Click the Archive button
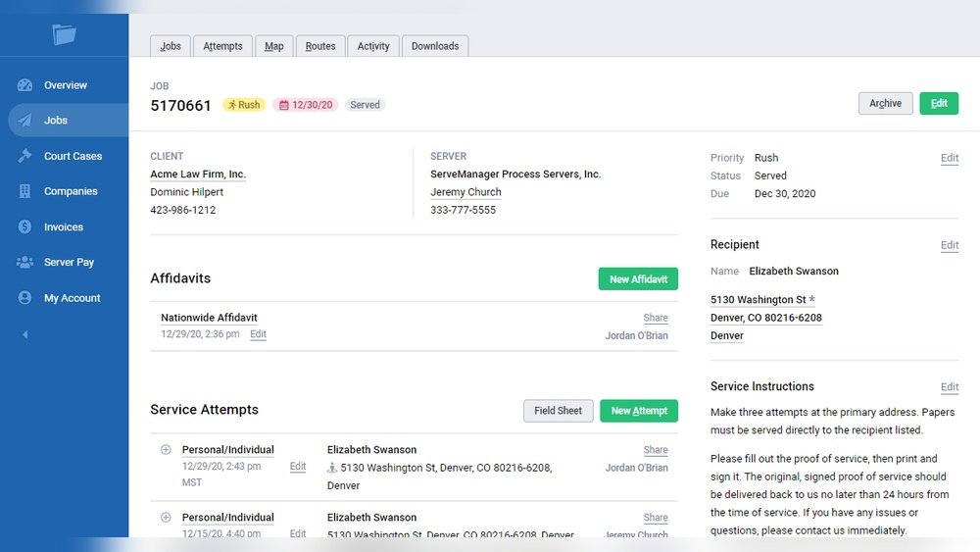 pyautogui.click(x=885, y=103)
